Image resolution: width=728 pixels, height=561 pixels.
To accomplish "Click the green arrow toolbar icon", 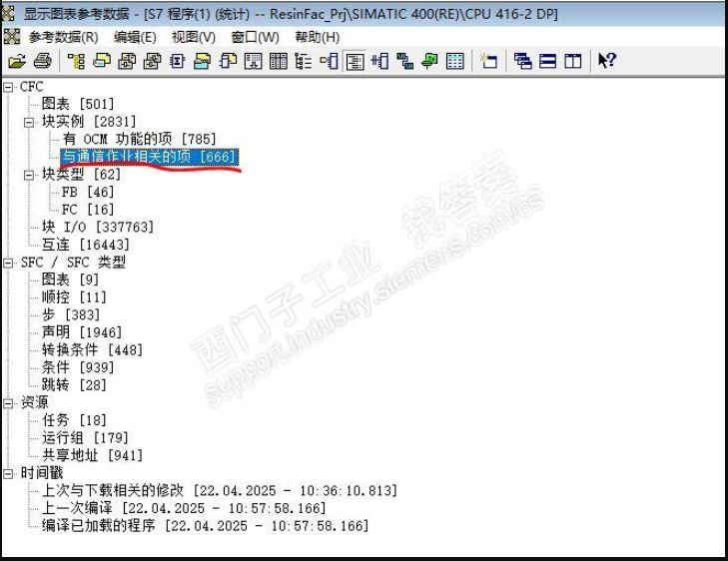I will [429, 61].
